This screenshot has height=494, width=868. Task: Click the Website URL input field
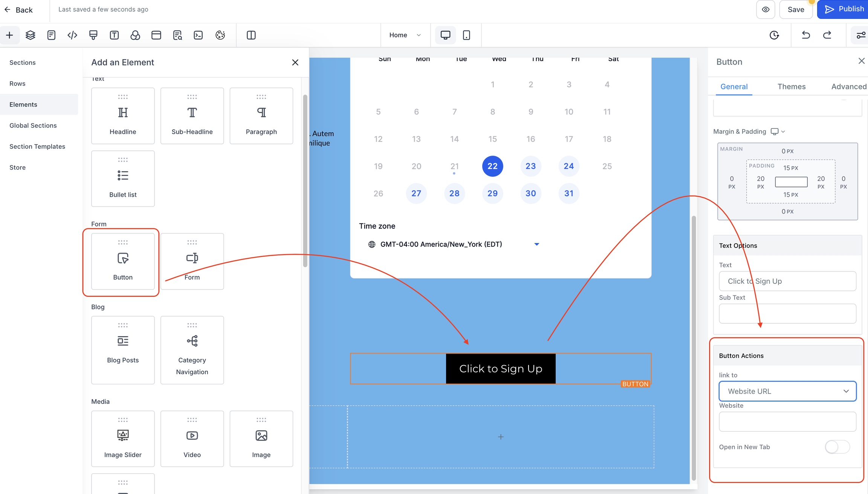[x=787, y=422]
